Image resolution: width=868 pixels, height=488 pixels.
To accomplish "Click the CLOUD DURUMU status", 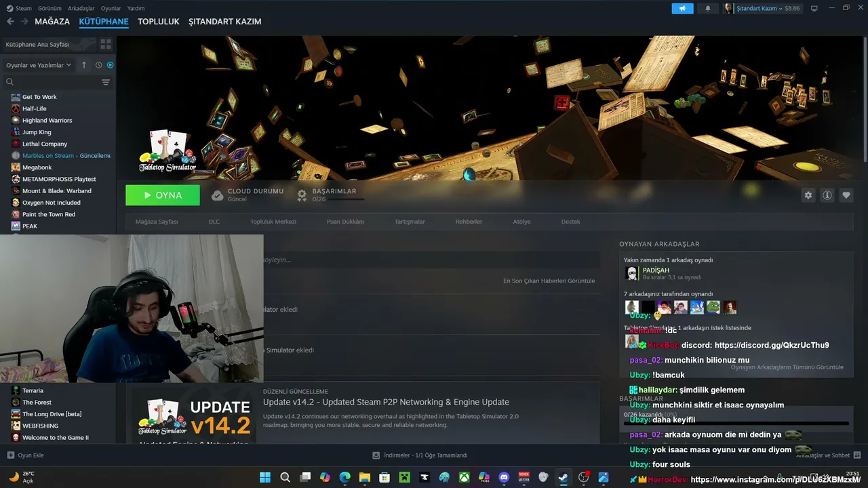I will click(x=248, y=195).
